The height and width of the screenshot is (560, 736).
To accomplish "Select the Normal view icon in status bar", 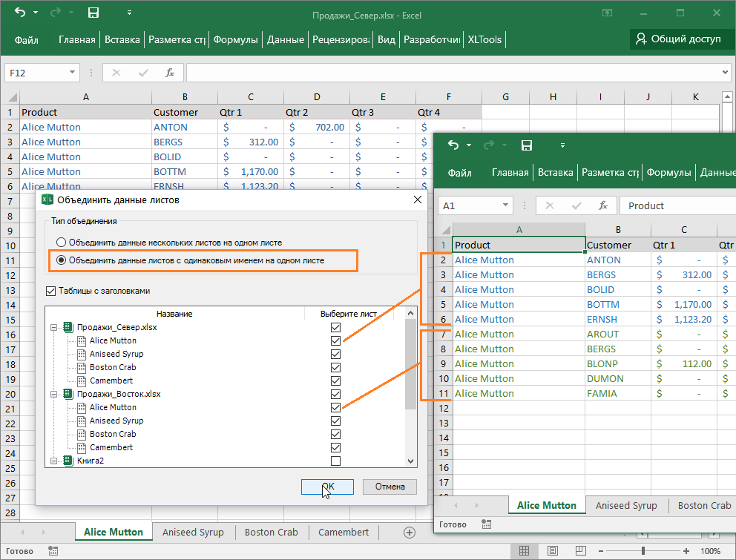I will pos(525,550).
